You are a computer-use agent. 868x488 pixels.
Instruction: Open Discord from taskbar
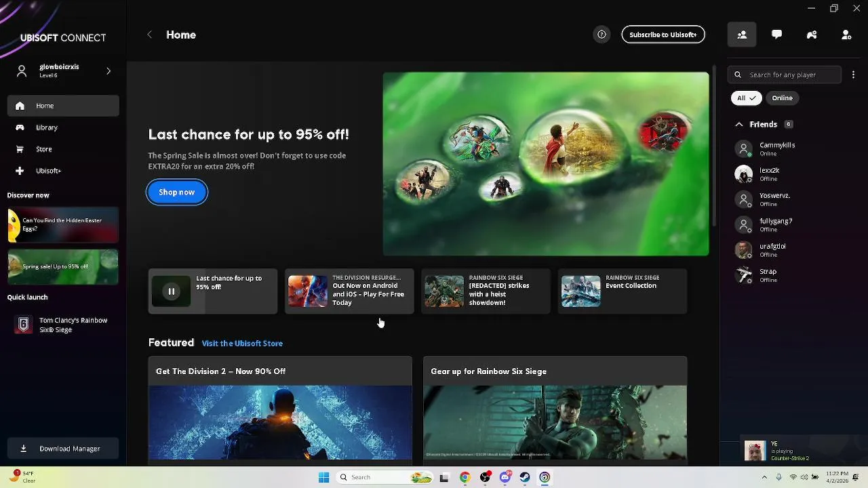tap(505, 477)
